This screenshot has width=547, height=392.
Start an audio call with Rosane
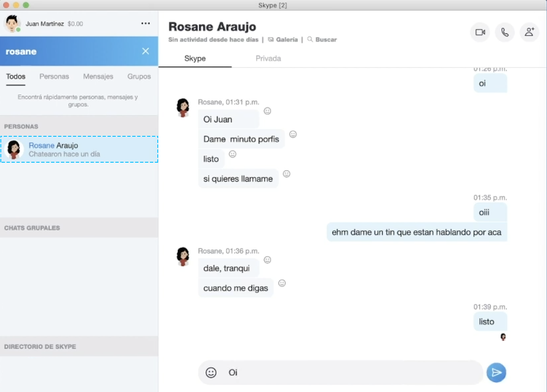coord(505,32)
